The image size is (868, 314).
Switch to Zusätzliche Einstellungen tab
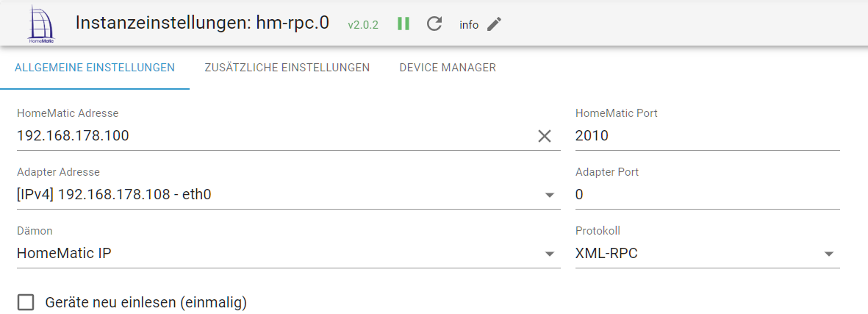287,68
